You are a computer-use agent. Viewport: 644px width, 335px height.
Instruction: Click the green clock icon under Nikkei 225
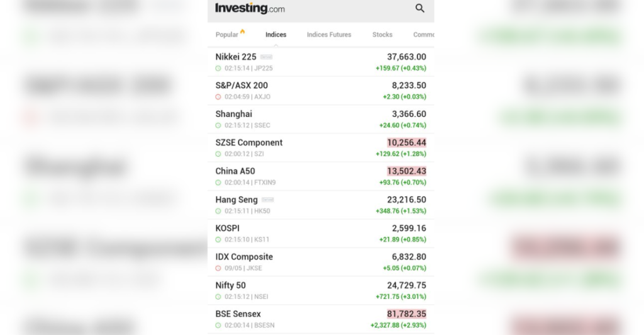[218, 68]
